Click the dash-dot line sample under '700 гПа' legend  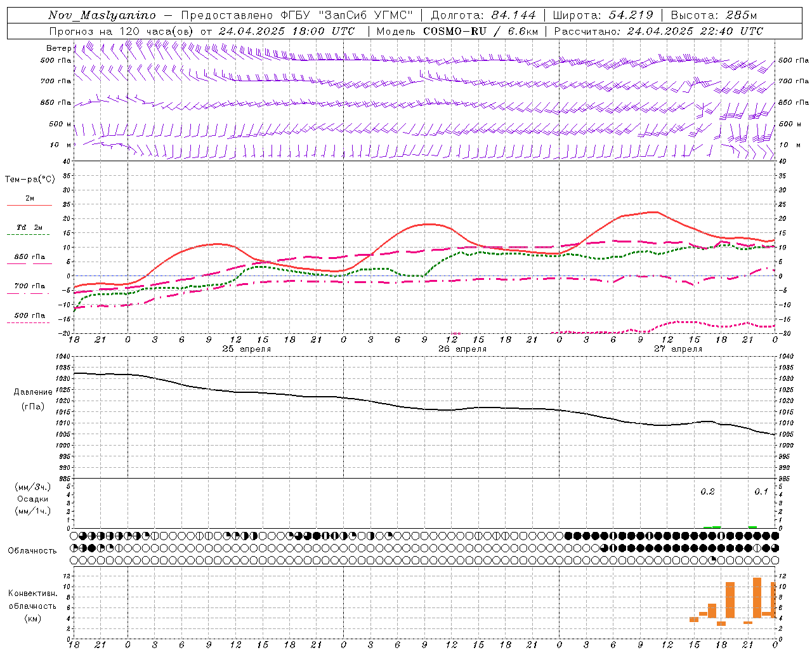(x=29, y=293)
